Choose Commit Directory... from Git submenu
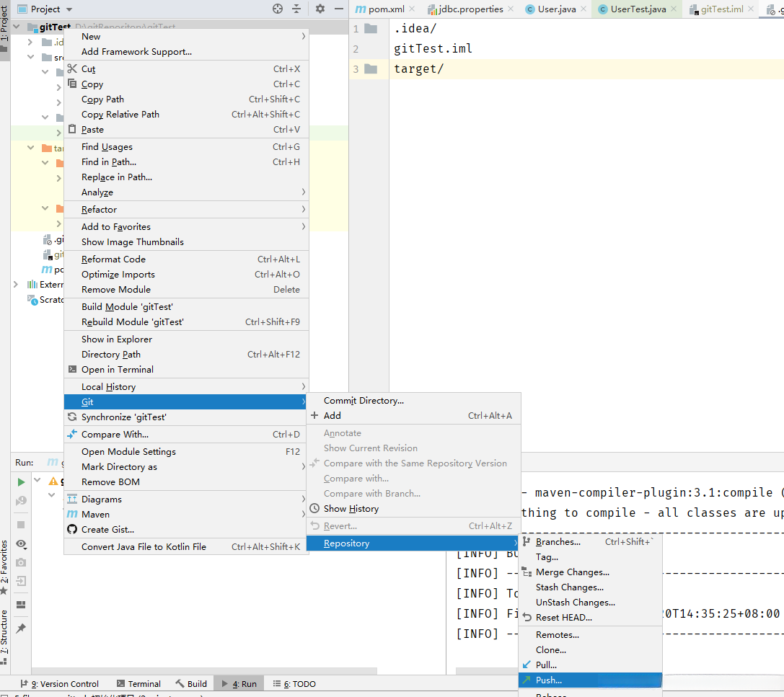 [364, 401]
